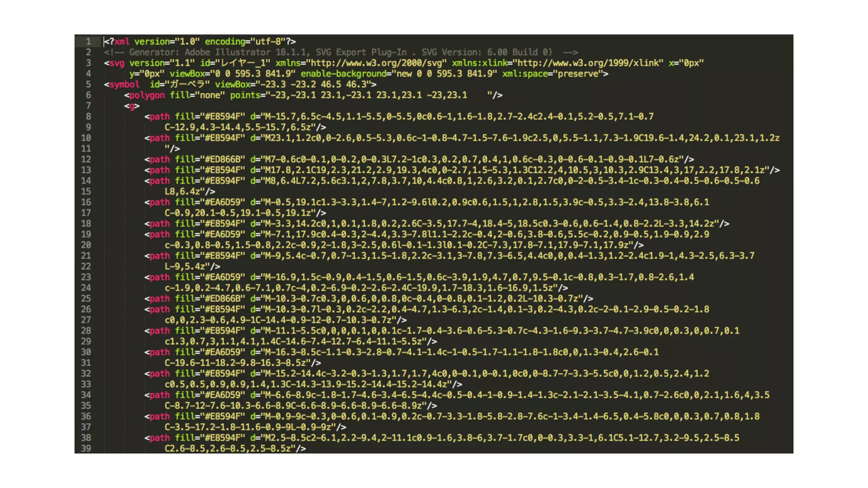This screenshot has width=868, height=488.
Task: Click line number 39 in the gutter
Action: [86, 449]
